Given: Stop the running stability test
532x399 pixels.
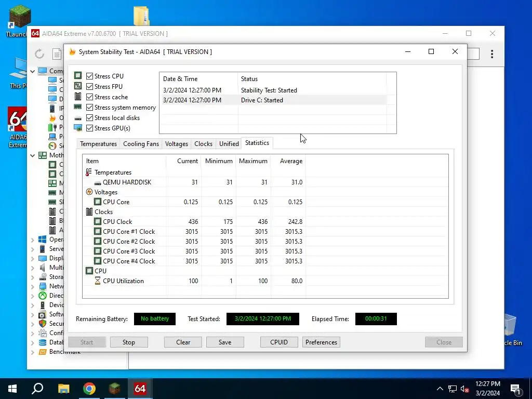Looking at the screenshot, I should [129, 342].
